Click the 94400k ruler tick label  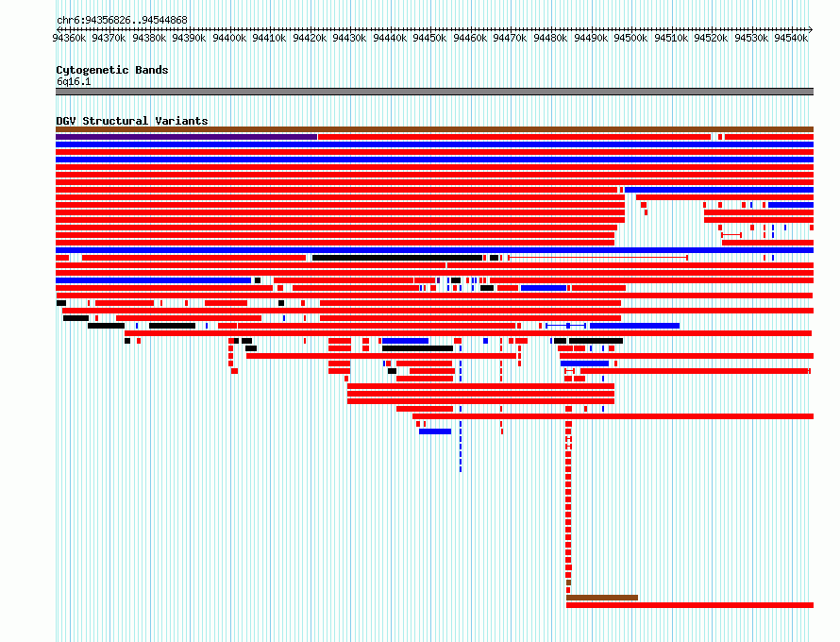229,38
